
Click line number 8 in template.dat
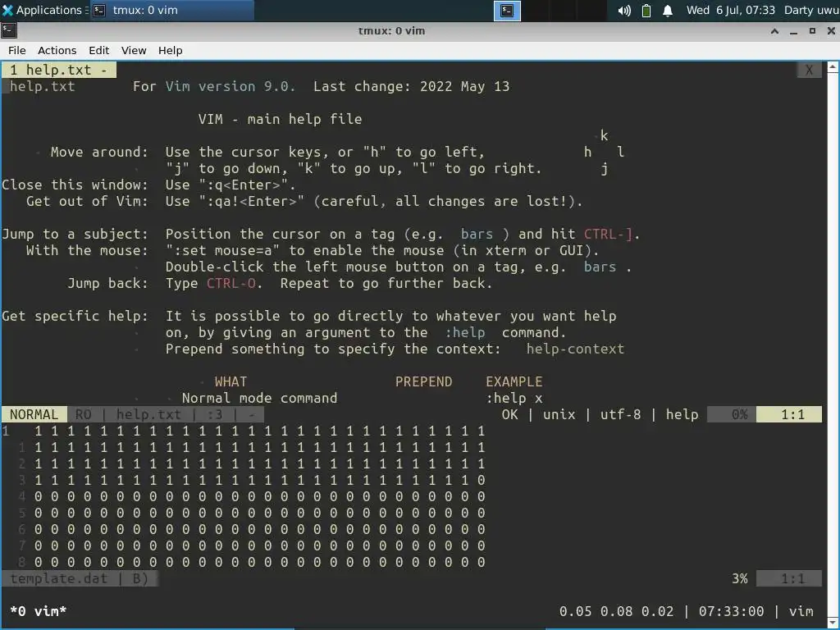pyautogui.click(x=21, y=562)
